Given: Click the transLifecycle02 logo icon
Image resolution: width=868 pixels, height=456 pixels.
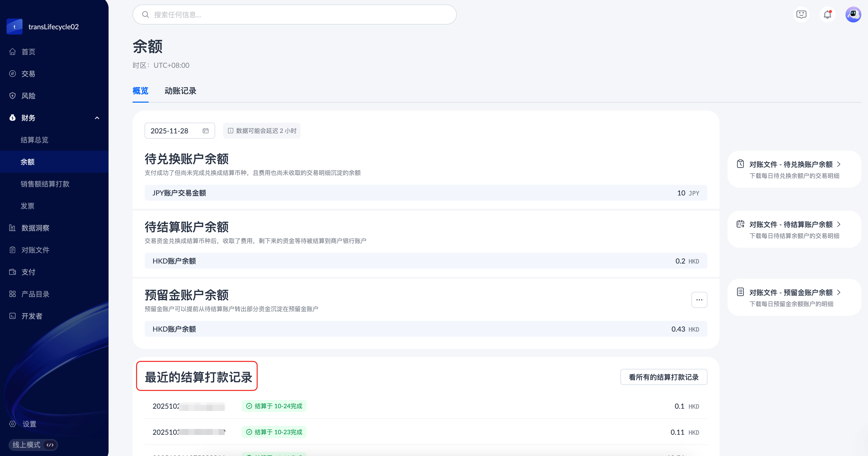Looking at the screenshot, I should pyautogui.click(x=15, y=27).
